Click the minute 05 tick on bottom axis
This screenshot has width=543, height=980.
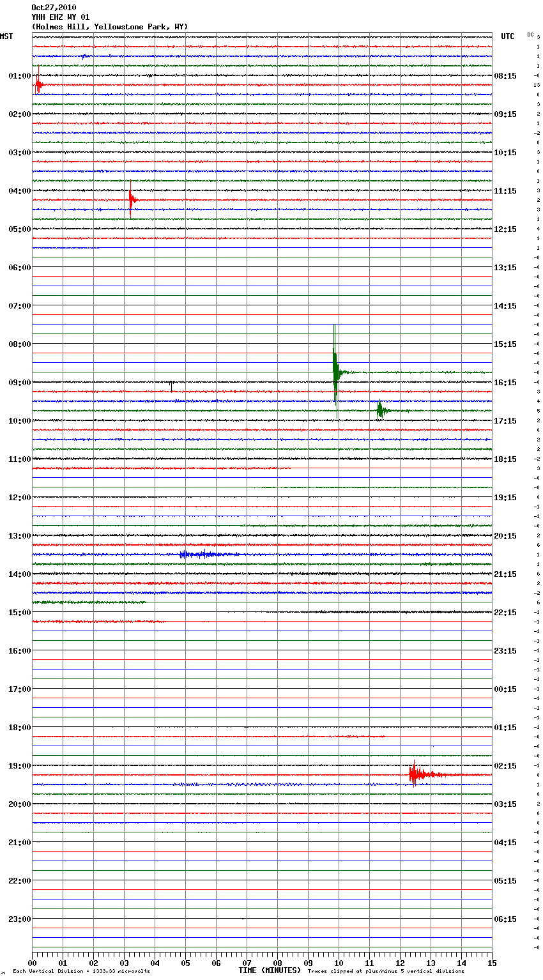pyautogui.click(x=185, y=963)
